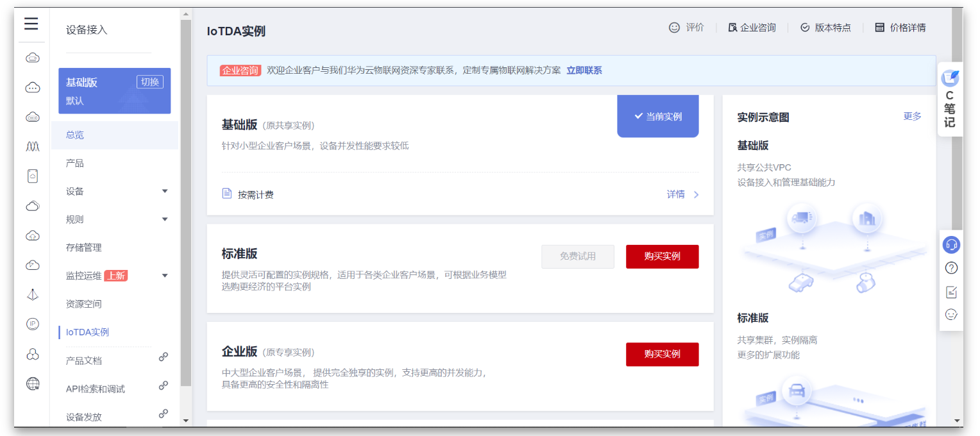Image resolution: width=980 pixels, height=436 pixels.
Task: Click the edit note feedback icon
Action: click(952, 292)
